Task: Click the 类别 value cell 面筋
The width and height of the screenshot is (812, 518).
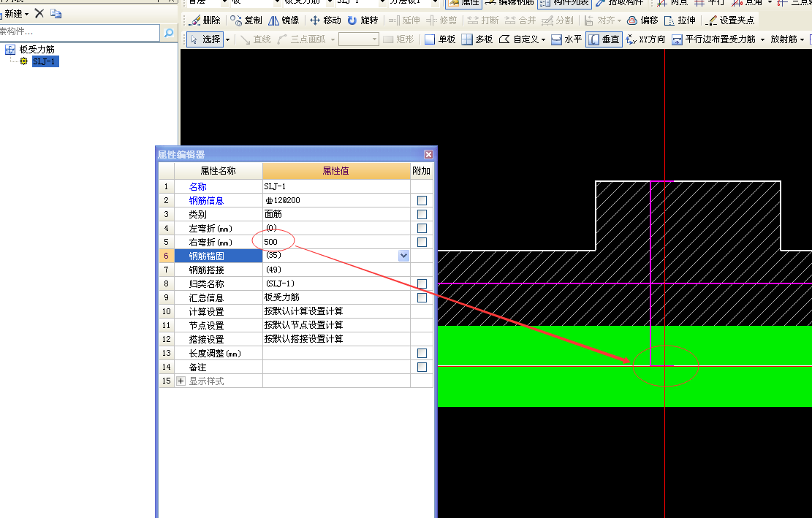Action: coord(336,214)
